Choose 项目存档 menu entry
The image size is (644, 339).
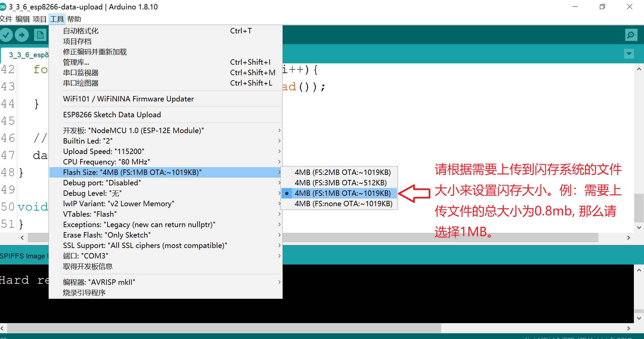click(165, 41)
